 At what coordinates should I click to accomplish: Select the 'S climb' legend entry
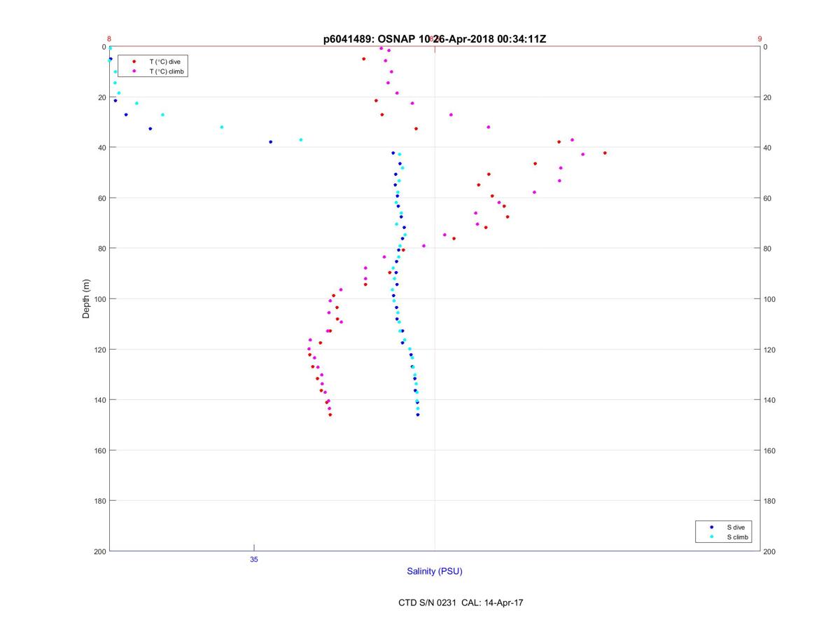(738, 537)
